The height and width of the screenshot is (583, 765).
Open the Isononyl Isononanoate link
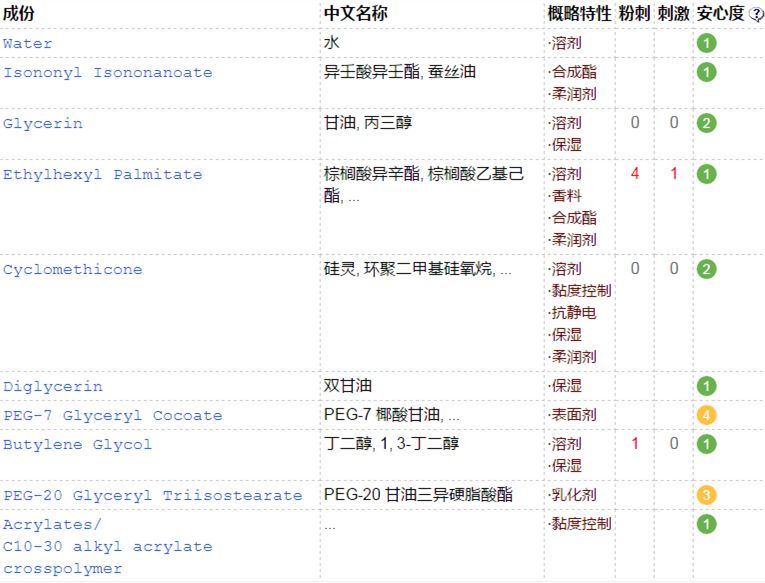108,73
